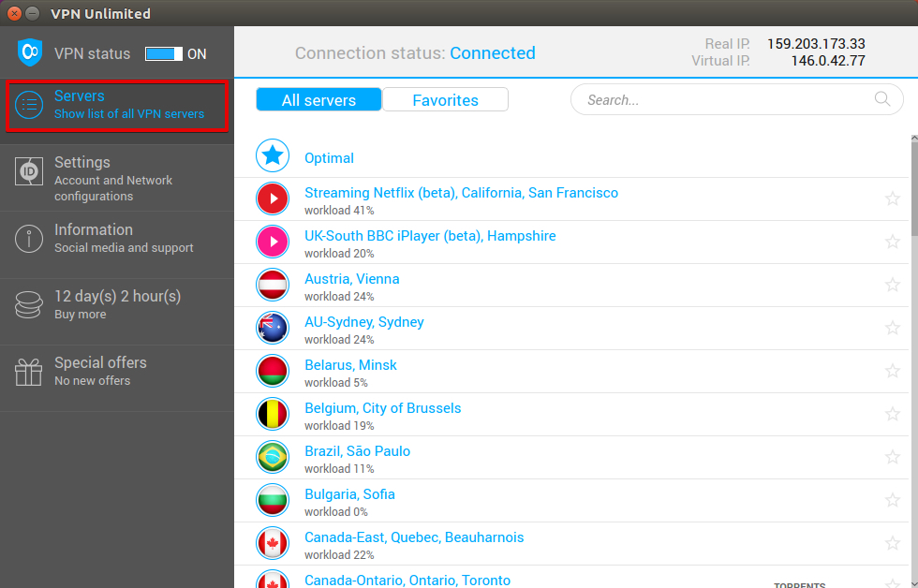Click Virtual IP value 146.0.42.77
This screenshot has height=588, width=918.
(x=828, y=61)
